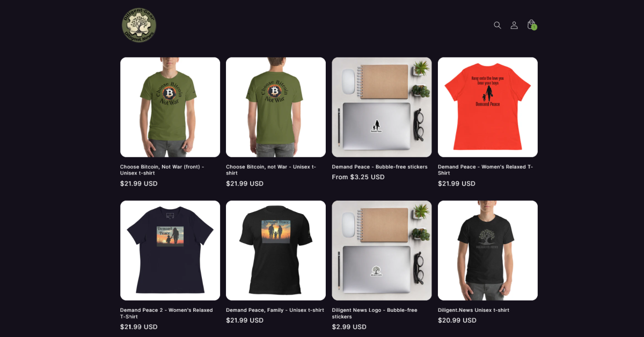Select 'Demand Peace, Family - Unisex t-shirt' title
This screenshot has width=644, height=337.
pyautogui.click(x=275, y=310)
